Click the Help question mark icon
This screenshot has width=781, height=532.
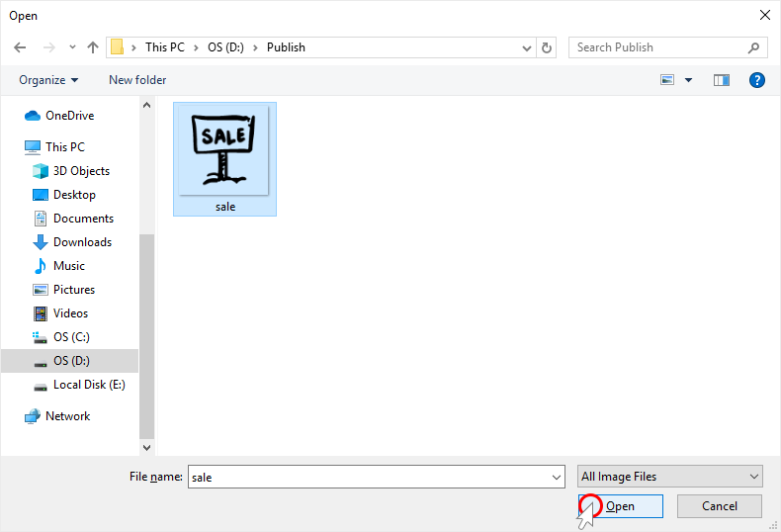[x=757, y=80]
